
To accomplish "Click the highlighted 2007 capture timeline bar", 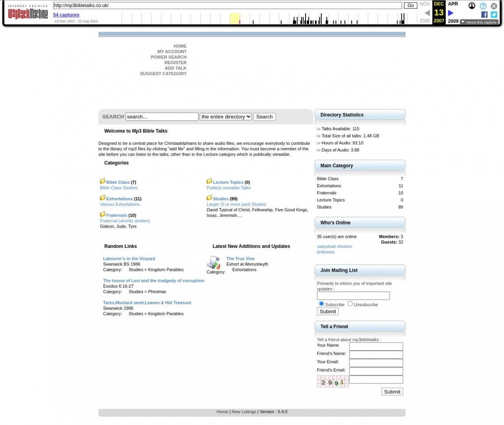I will 239,21.
